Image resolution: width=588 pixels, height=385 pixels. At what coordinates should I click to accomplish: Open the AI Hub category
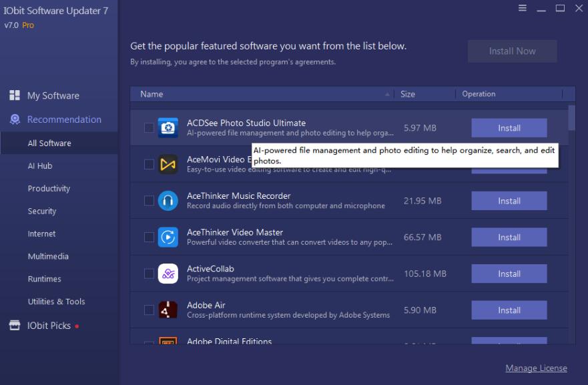tap(40, 165)
